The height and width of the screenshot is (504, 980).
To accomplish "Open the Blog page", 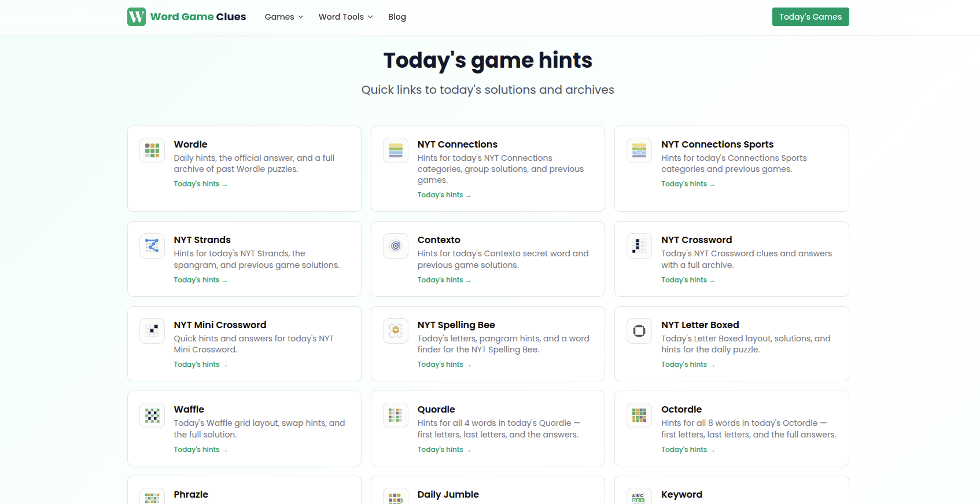I will 397,17.
